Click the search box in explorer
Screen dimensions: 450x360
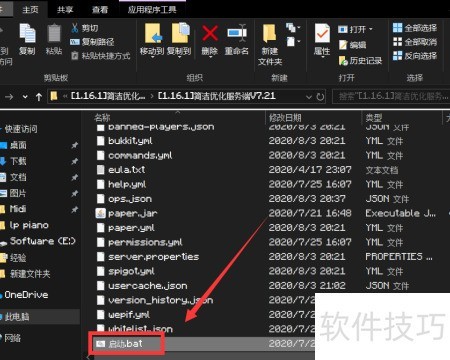click(x=392, y=97)
